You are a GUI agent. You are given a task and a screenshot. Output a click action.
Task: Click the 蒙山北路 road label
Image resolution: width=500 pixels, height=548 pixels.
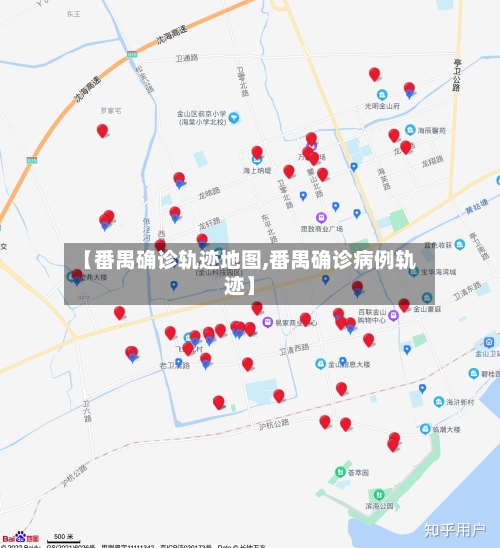click(x=314, y=183)
